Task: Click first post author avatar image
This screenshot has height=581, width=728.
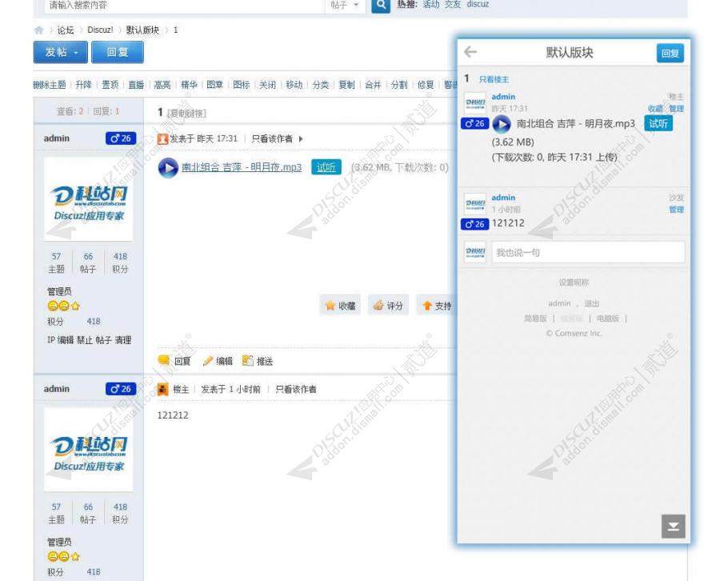Action: click(88, 198)
